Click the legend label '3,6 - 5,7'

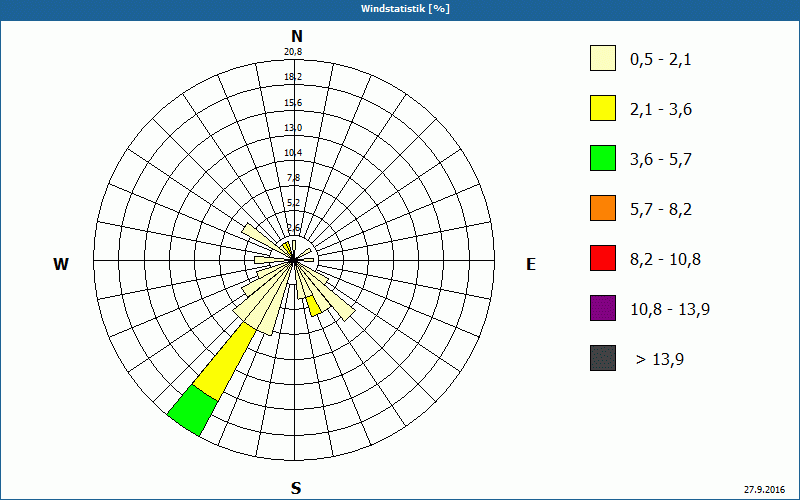[661, 160]
